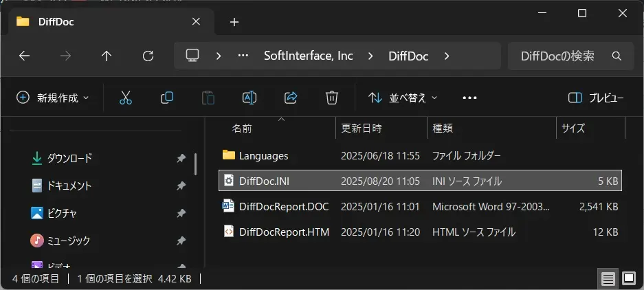
Task: Select ドキュメント in the sidebar
Action: (x=70, y=186)
